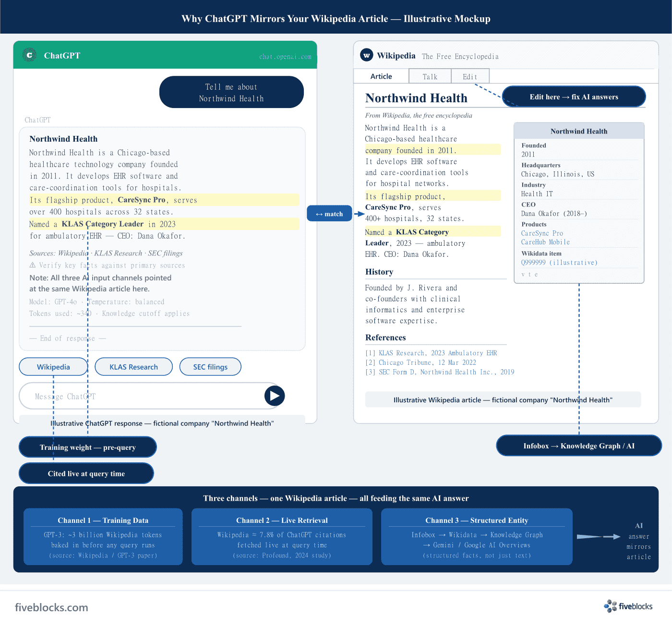The height and width of the screenshot is (628, 672).
Task: Click the 'Infobox → Knowledge Graph / AI' label
Action: tap(579, 446)
